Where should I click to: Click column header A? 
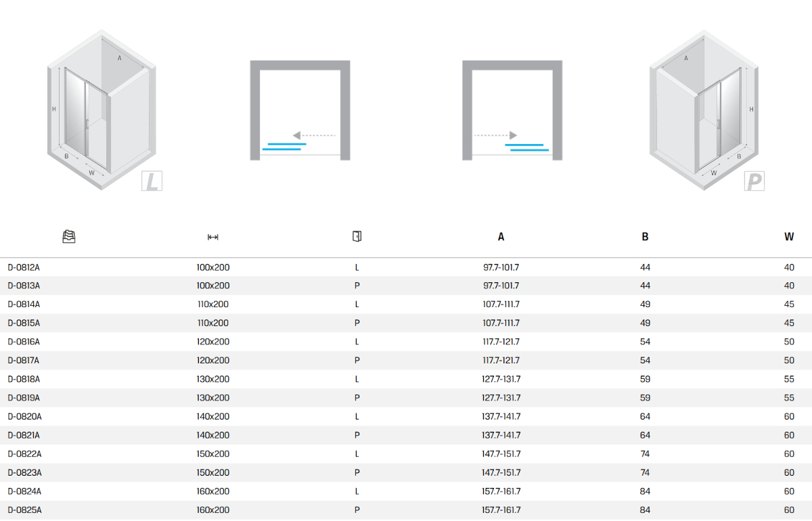pyautogui.click(x=501, y=237)
